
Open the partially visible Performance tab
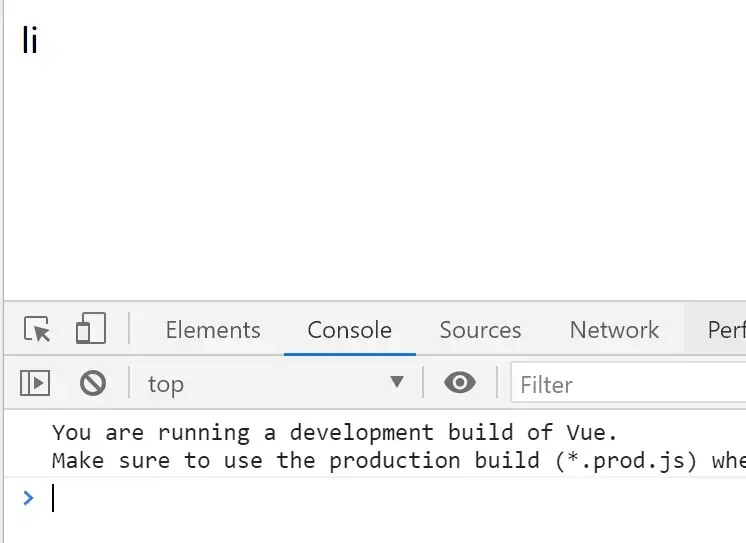[x=726, y=330]
